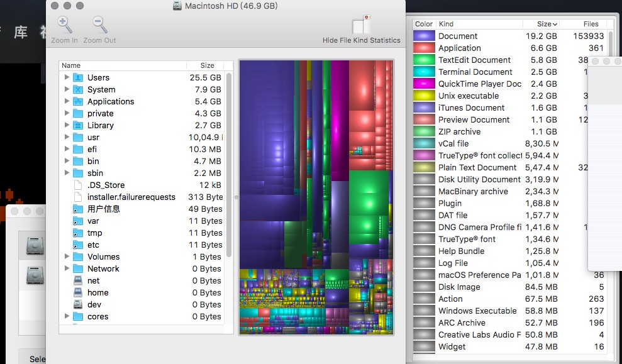This screenshot has height=364, width=622.
Task: Click the Kind column header
Action: point(480,24)
